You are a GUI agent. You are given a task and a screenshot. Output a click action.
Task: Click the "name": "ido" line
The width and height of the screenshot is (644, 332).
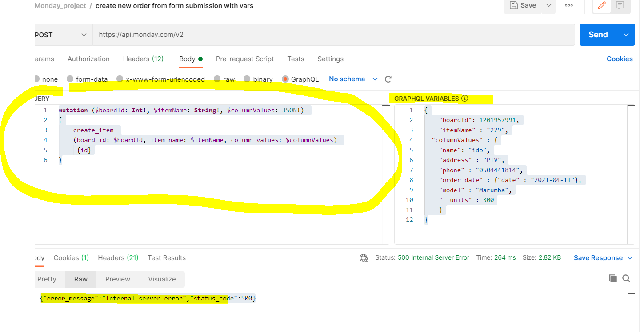[464, 150]
